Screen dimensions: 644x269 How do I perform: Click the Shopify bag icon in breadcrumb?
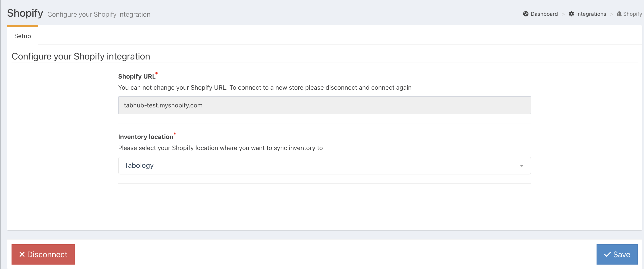coord(619,14)
